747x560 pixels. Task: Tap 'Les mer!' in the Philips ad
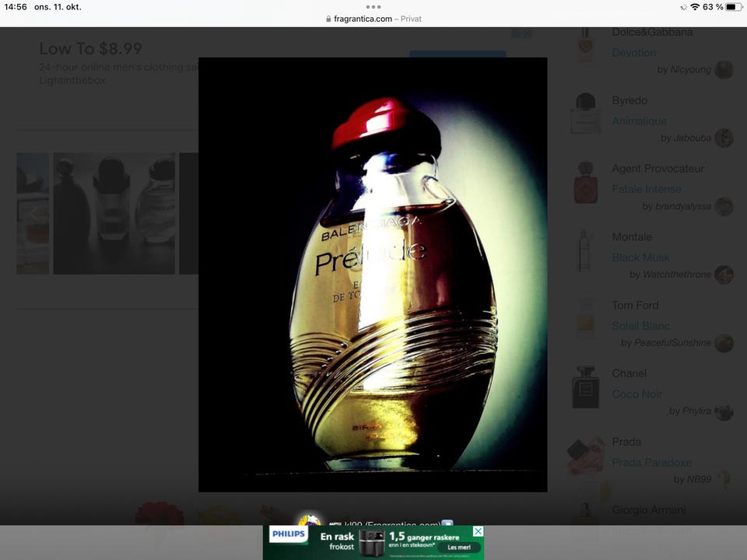point(459,547)
